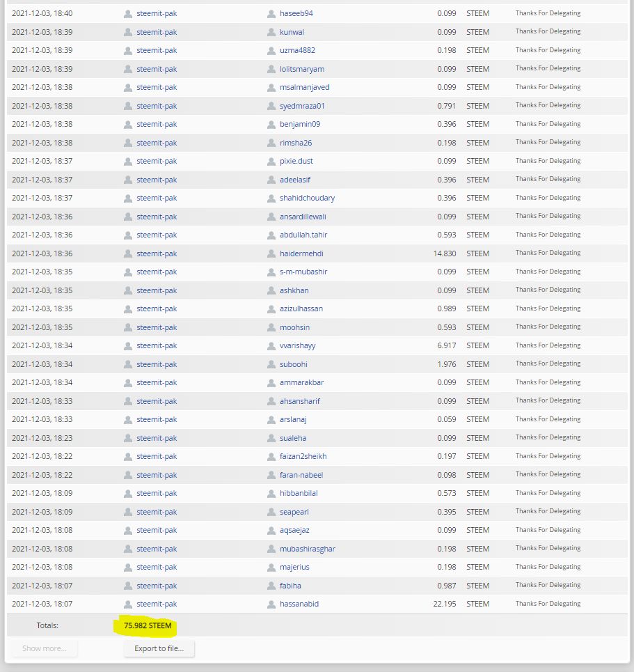Image resolution: width=634 pixels, height=672 pixels.
Task: Go to syedmraza01 account page
Action: pyautogui.click(x=302, y=106)
